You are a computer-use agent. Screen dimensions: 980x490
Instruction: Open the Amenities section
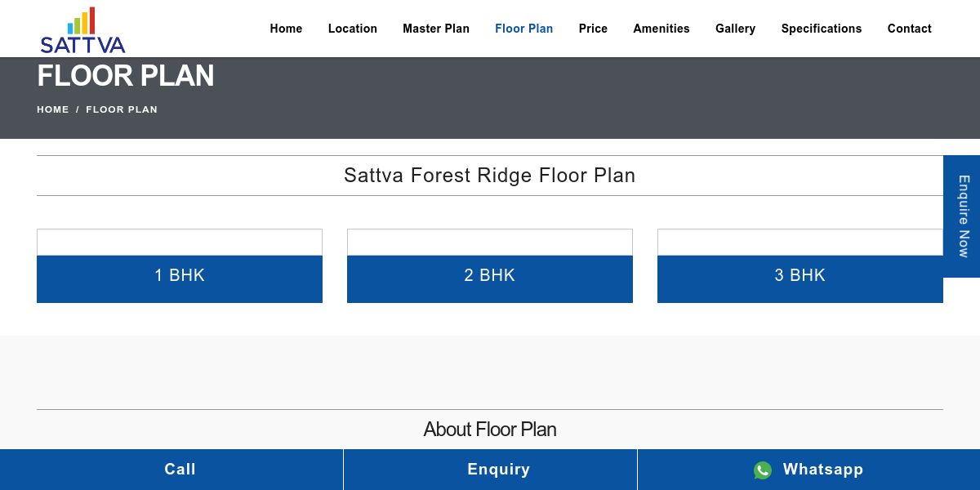click(x=661, y=29)
